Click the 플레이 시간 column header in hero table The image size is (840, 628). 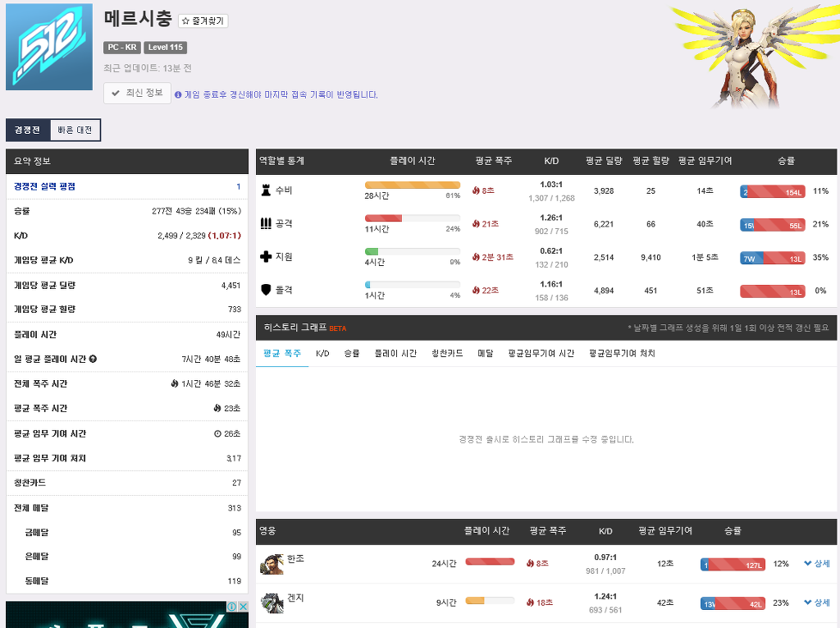(486, 531)
